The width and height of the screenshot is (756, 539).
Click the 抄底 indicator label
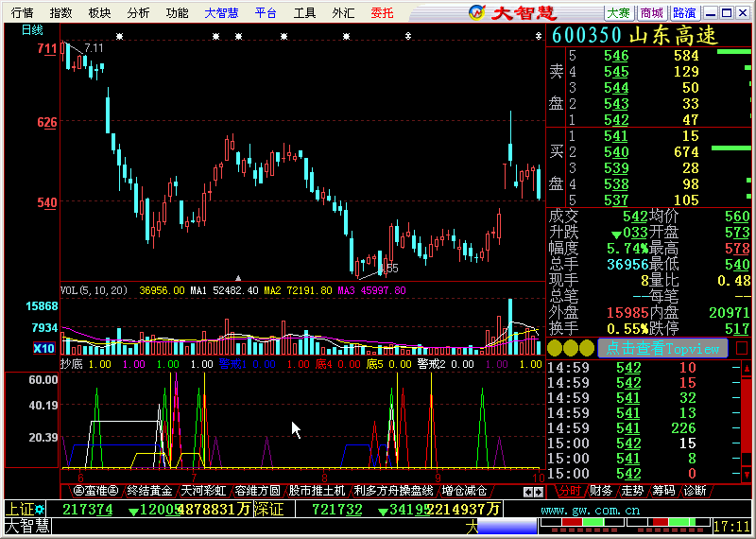click(72, 364)
